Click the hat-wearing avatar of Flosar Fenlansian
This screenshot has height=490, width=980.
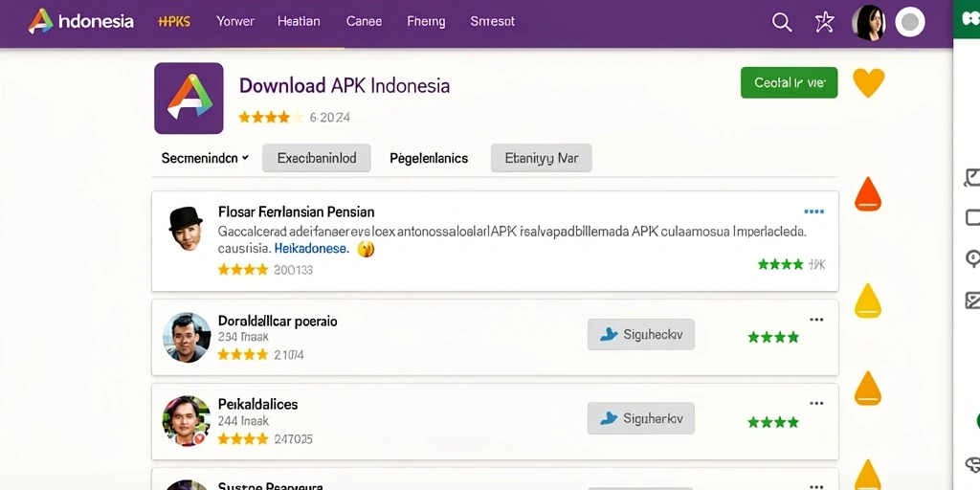186,228
